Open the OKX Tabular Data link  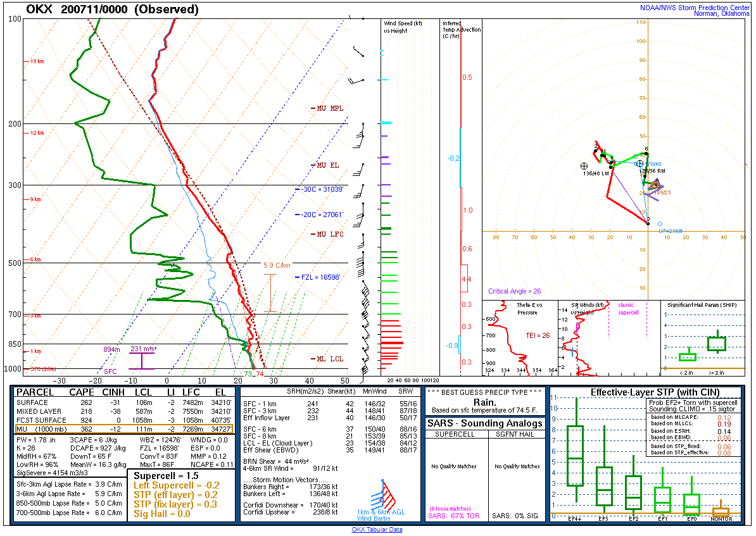coord(377,529)
